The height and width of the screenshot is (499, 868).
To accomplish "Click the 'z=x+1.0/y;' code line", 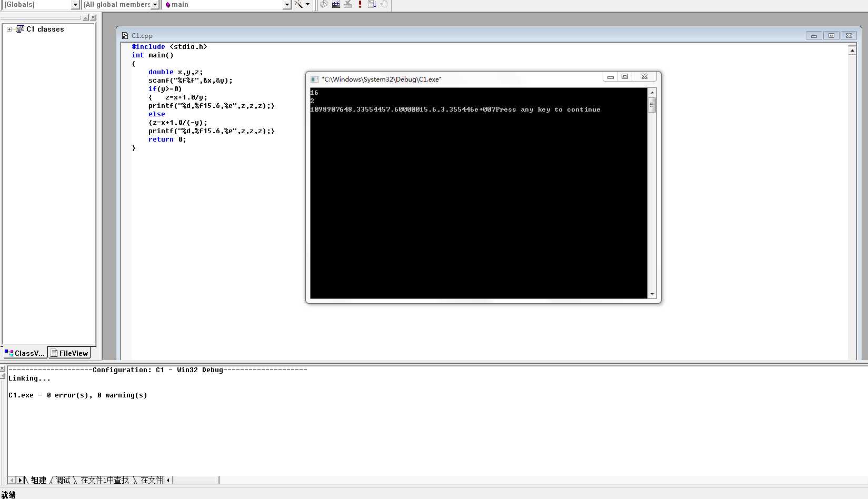I will 186,97.
